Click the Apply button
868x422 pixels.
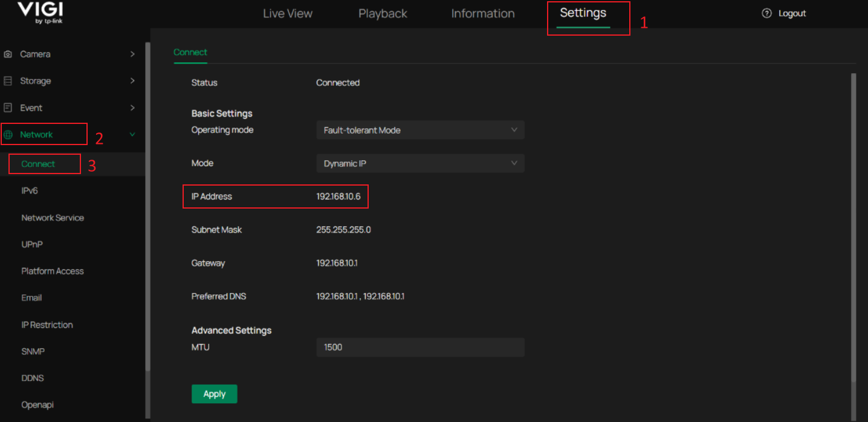coord(215,394)
